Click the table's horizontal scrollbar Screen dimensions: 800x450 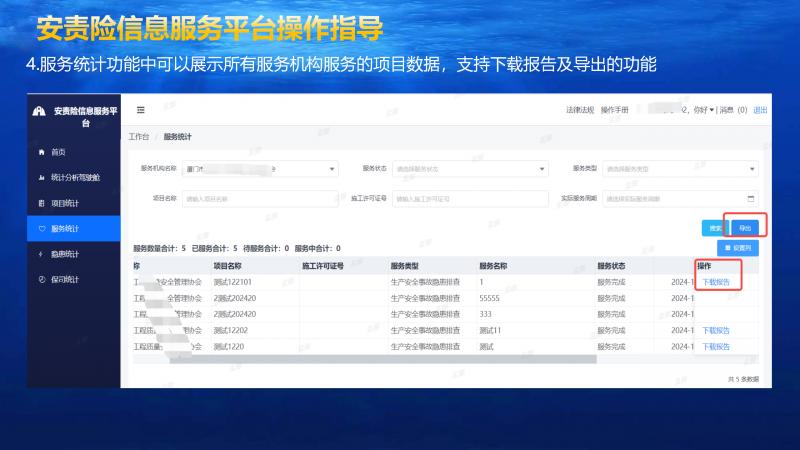(383, 359)
